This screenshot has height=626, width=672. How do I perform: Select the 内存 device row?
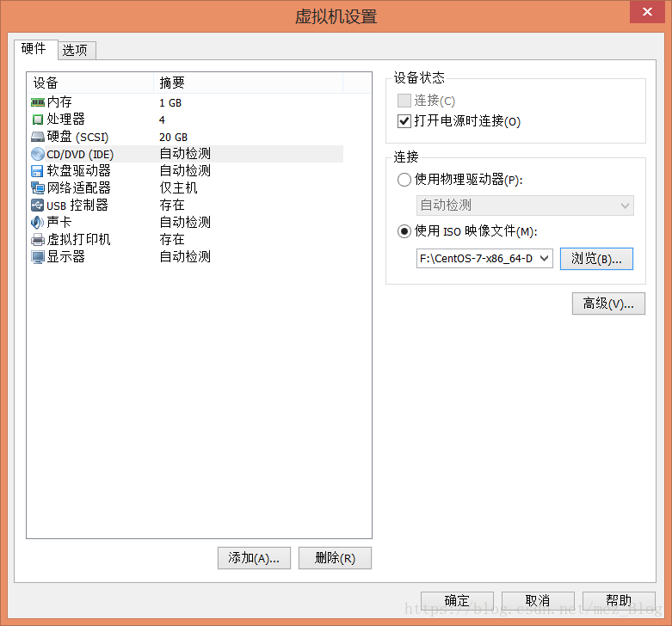pyautogui.click(x=186, y=102)
